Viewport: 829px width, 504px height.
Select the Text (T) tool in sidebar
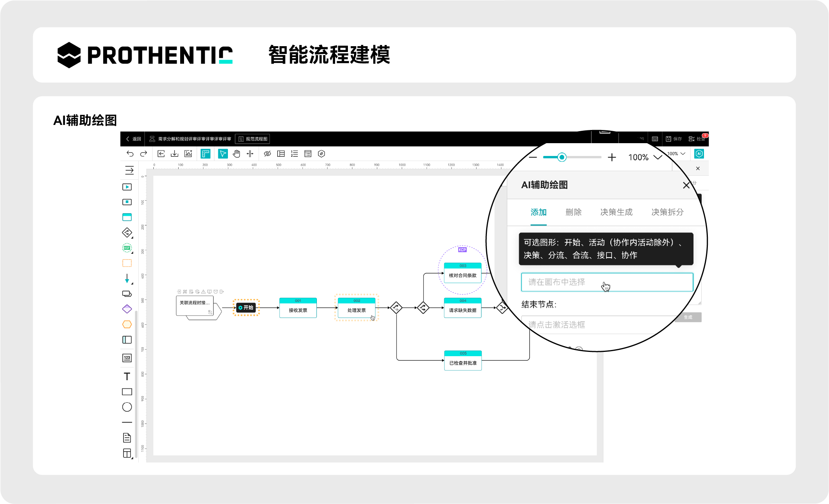[x=127, y=376]
